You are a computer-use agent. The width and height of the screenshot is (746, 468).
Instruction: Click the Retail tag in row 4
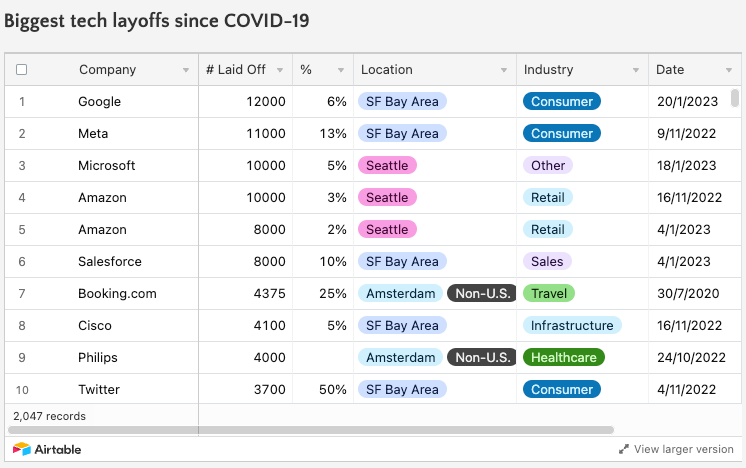tap(548, 197)
